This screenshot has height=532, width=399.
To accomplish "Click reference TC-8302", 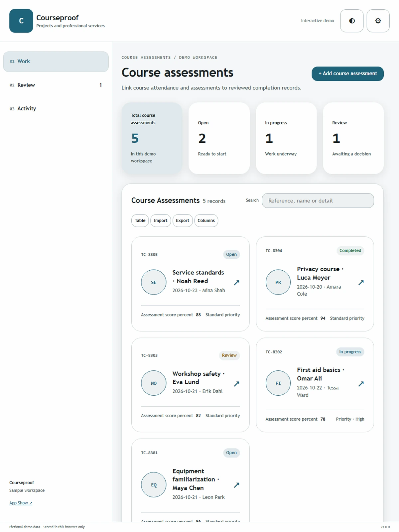I will tap(274, 352).
